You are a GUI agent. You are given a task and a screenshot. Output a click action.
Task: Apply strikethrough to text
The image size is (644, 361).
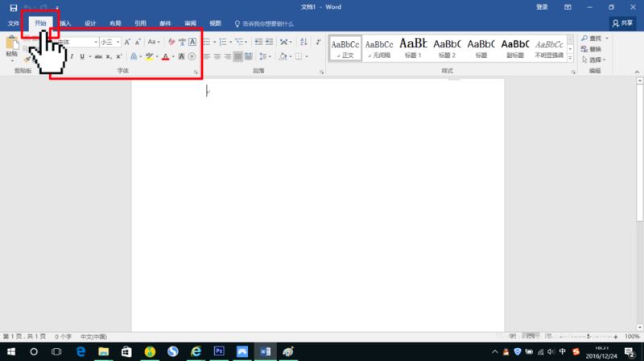tap(98, 56)
